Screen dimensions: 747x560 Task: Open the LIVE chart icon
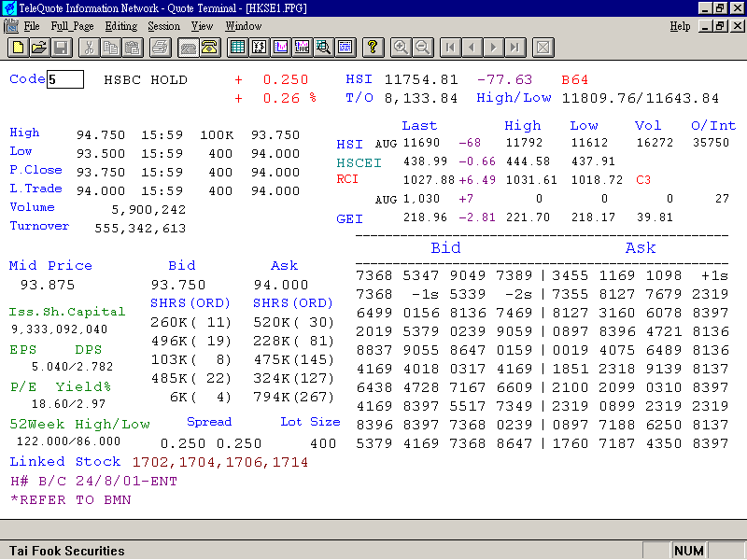coord(302,48)
